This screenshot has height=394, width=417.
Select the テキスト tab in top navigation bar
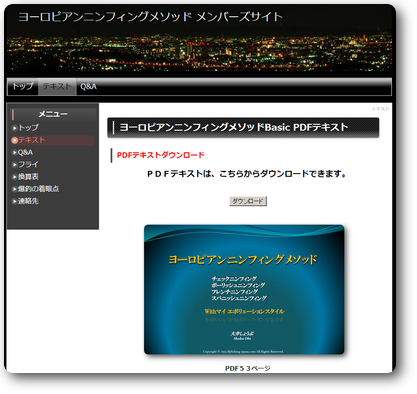(x=57, y=87)
